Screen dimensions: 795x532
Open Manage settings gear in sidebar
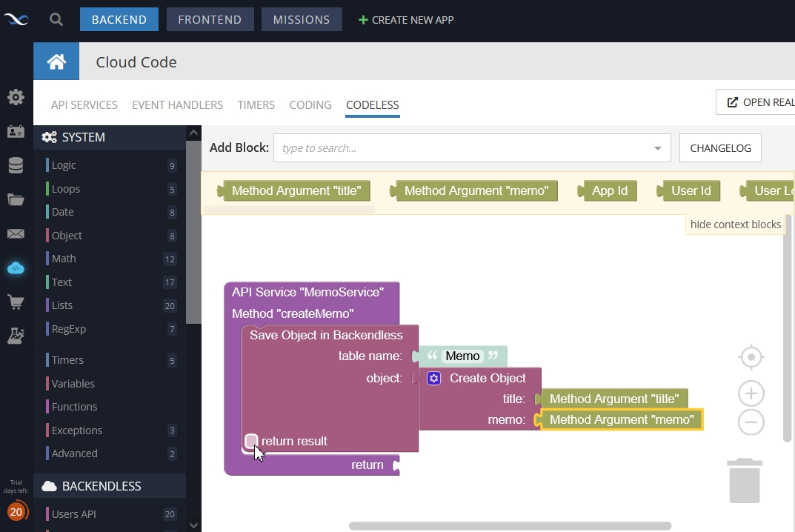(16, 97)
